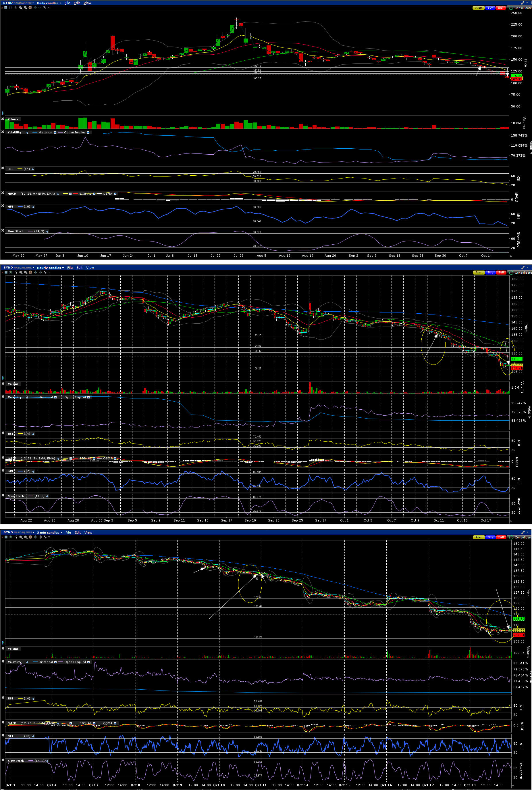Click the yellow Alert button on 5 min chart
532x790 pixels.
(479, 537)
